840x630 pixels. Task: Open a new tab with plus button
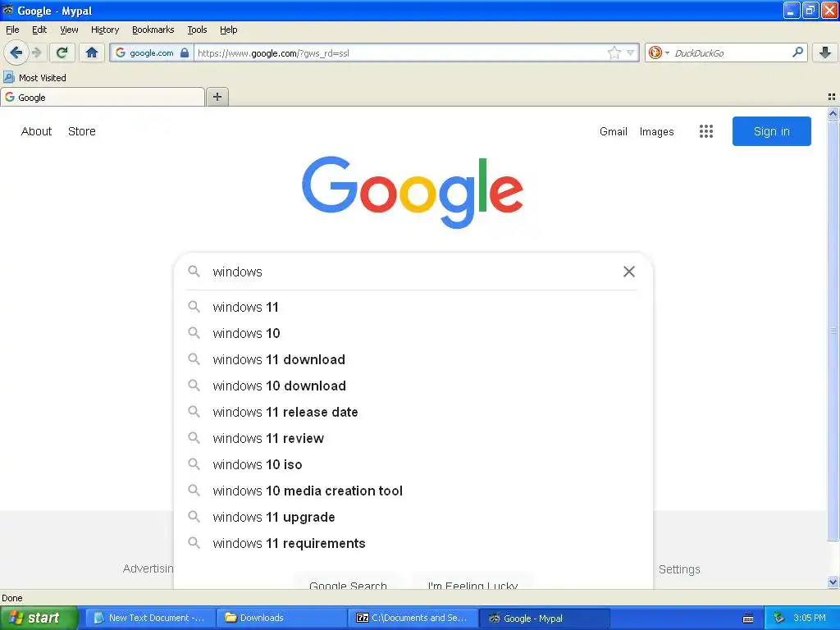217,97
